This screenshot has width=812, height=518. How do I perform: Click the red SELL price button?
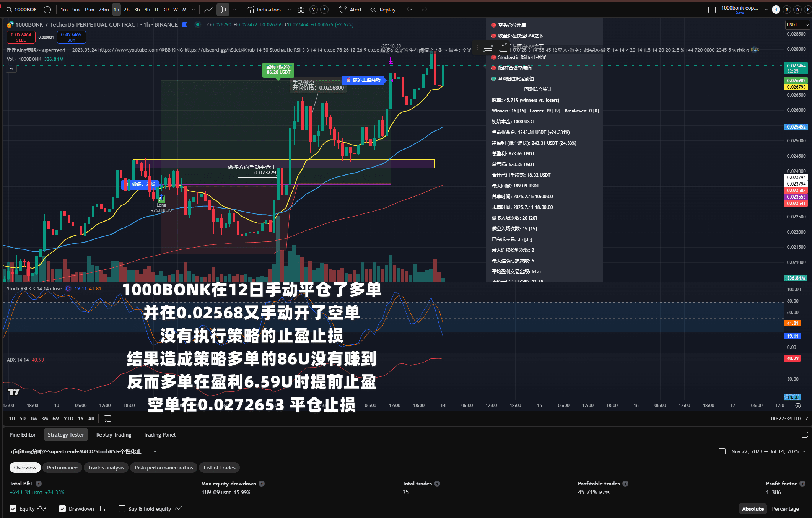coord(21,37)
